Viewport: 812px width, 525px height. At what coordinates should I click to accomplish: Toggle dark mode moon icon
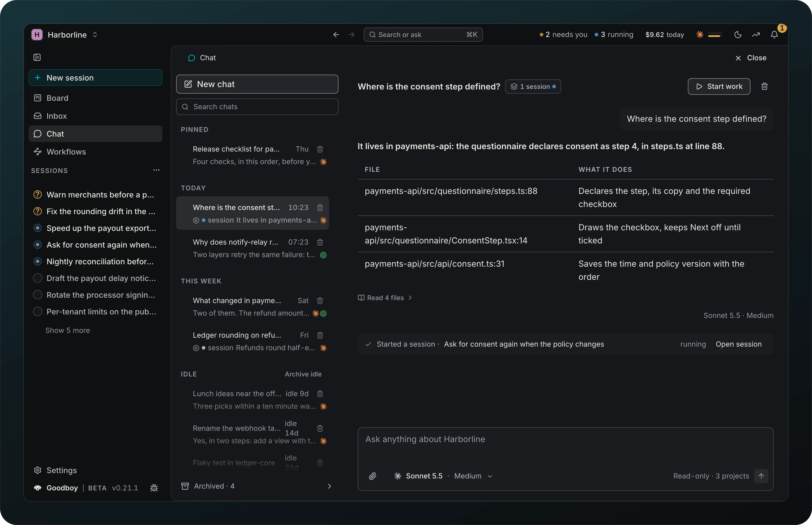[738, 35]
